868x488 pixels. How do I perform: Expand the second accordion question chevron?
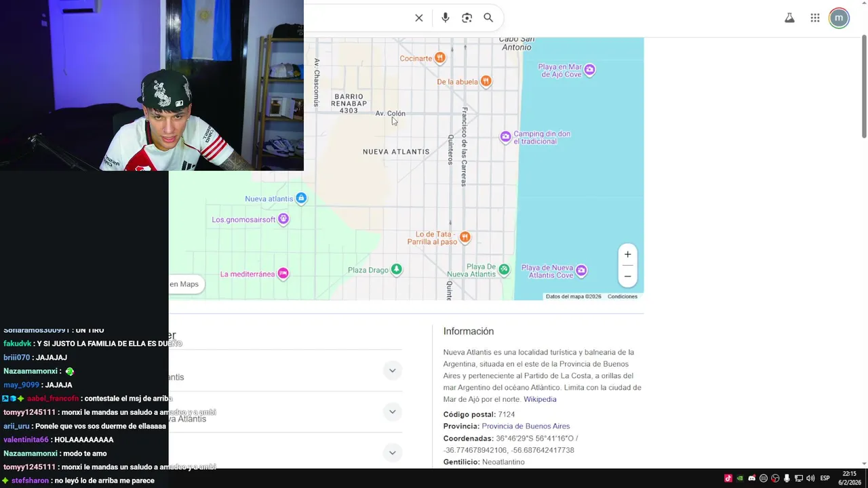pyautogui.click(x=392, y=411)
